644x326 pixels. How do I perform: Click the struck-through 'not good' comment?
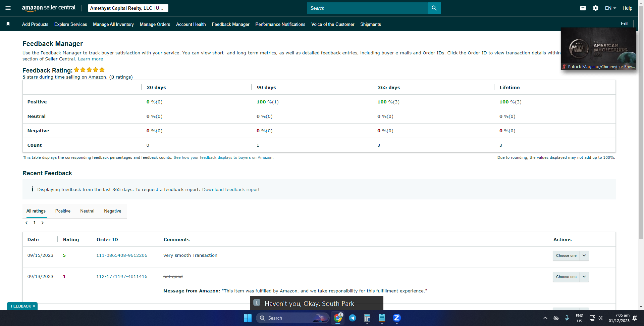click(173, 277)
